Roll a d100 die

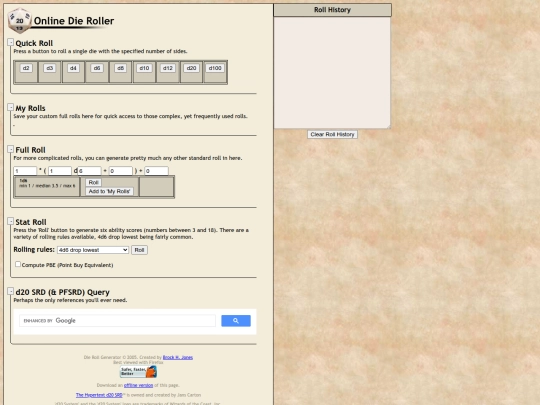[x=215, y=68]
